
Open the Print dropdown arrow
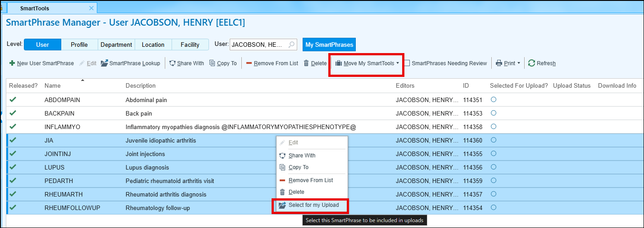coord(519,63)
